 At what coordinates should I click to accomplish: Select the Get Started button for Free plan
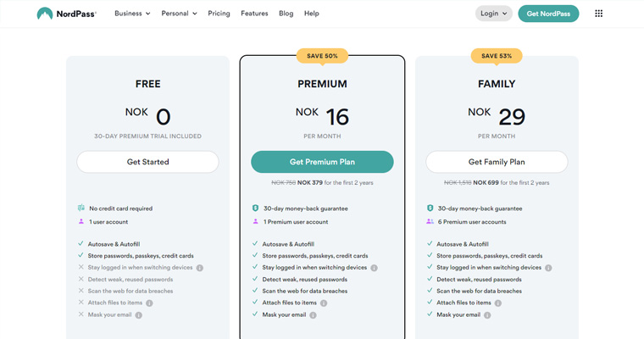point(147,162)
